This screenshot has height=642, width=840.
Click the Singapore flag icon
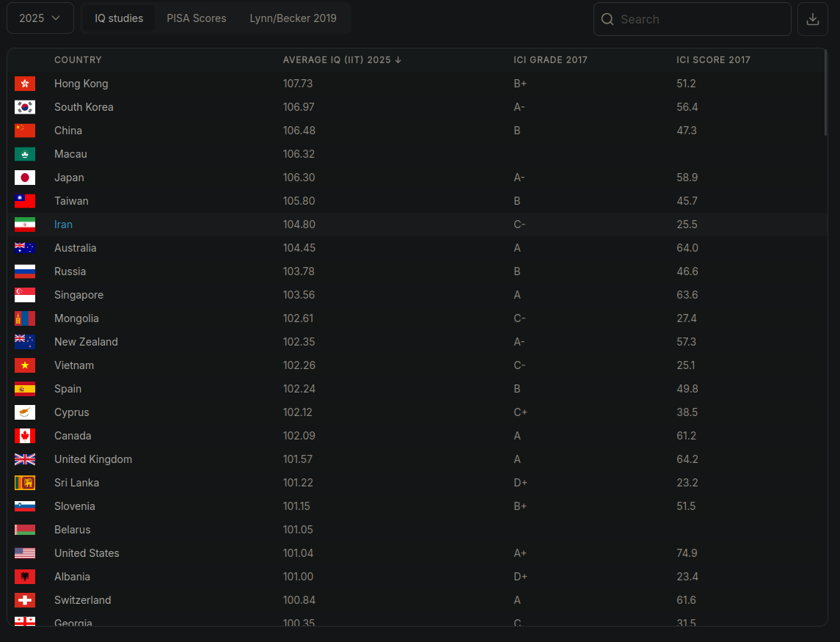(x=25, y=295)
